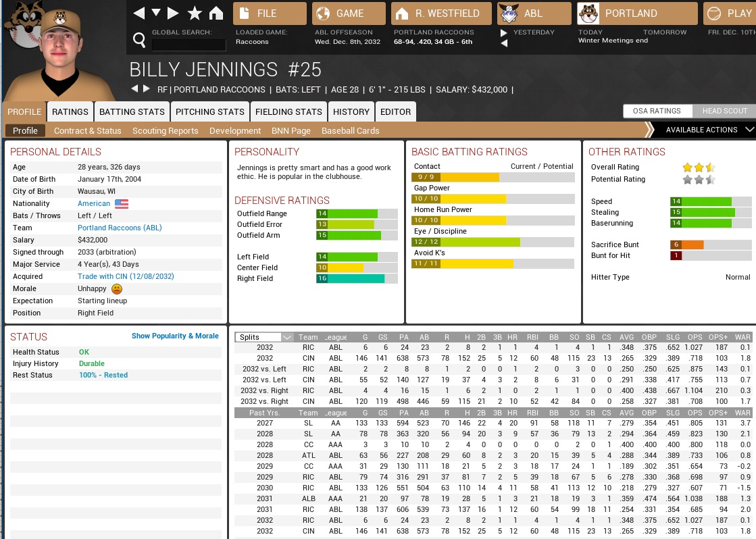Open the navigation history dropdown triangle
Screen dimensions: 756x539
(x=156, y=14)
